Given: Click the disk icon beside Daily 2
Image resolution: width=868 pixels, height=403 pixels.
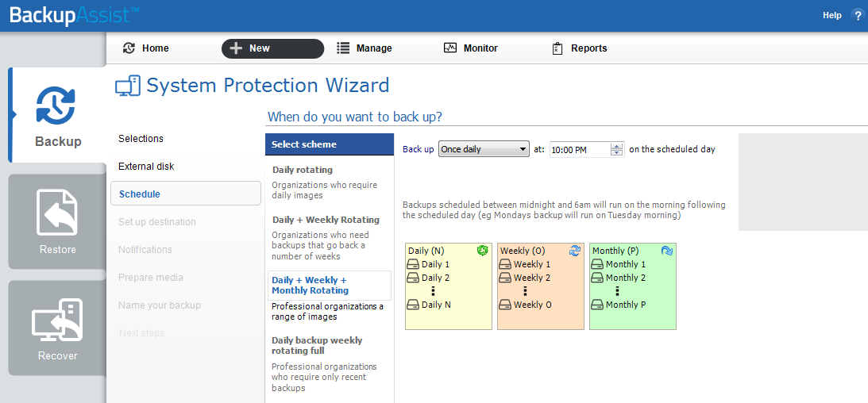Looking at the screenshot, I should point(414,278).
